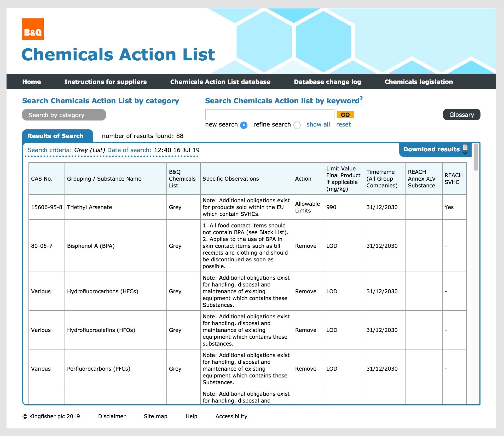The height and width of the screenshot is (436, 504).
Task: Open the Accessibility footer link
Action: (x=231, y=416)
